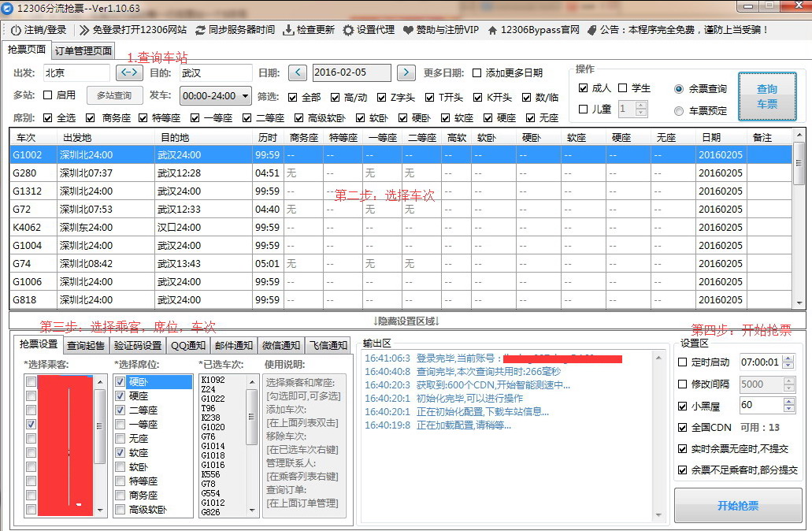Open the 查询起售 tab

pos(86,346)
